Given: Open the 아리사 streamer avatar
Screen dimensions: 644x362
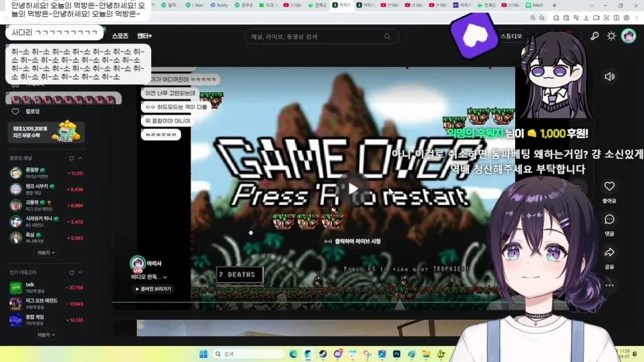Looking at the screenshot, I should click(x=138, y=263).
